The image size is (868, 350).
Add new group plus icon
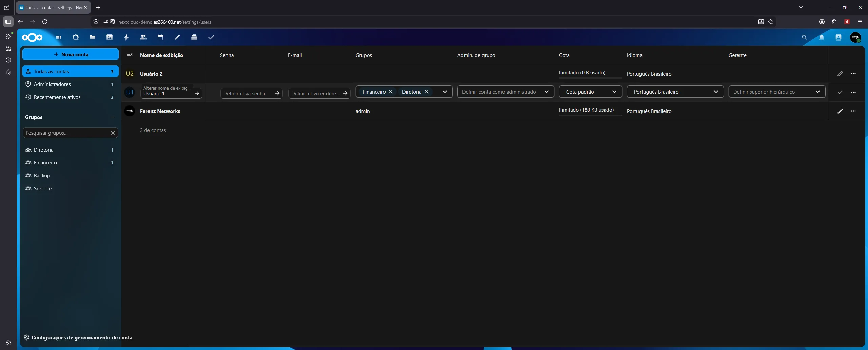click(x=113, y=117)
